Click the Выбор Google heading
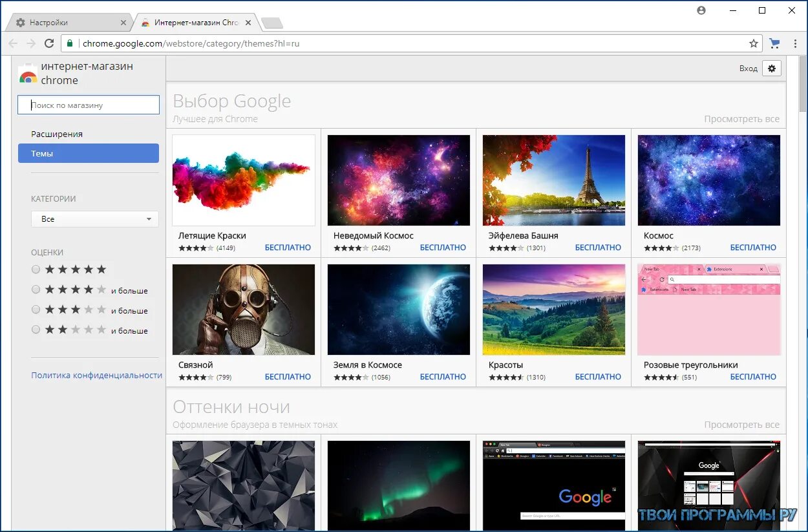The width and height of the screenshot is (808, 532). 232,101
